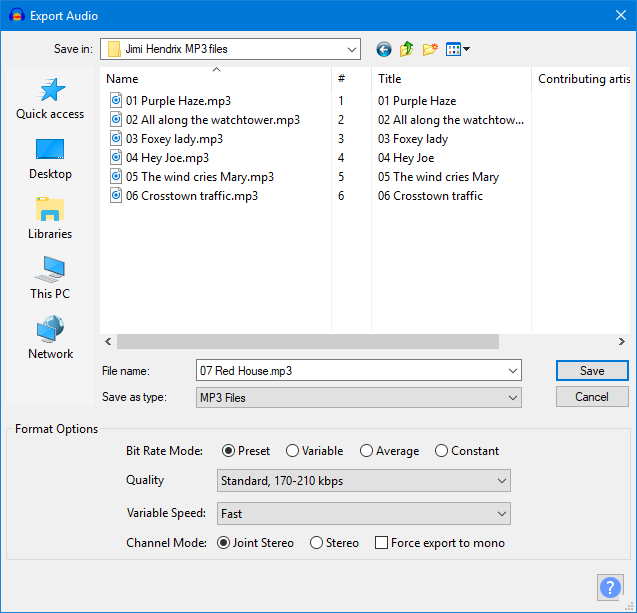Open Libraries in places sidebar
Screen dimensions: 637x613
coord(50,219)
